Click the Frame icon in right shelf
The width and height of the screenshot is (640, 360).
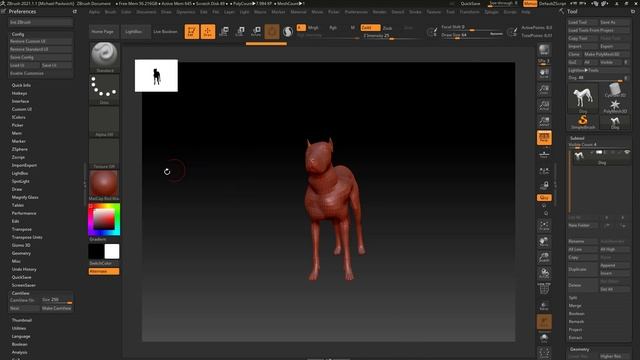click(x=544, y=226)
